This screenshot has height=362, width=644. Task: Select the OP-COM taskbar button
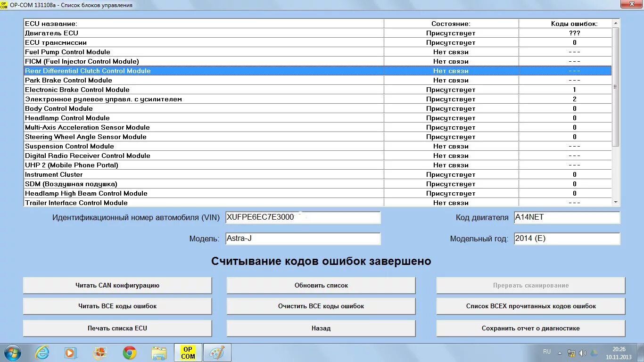188,353
